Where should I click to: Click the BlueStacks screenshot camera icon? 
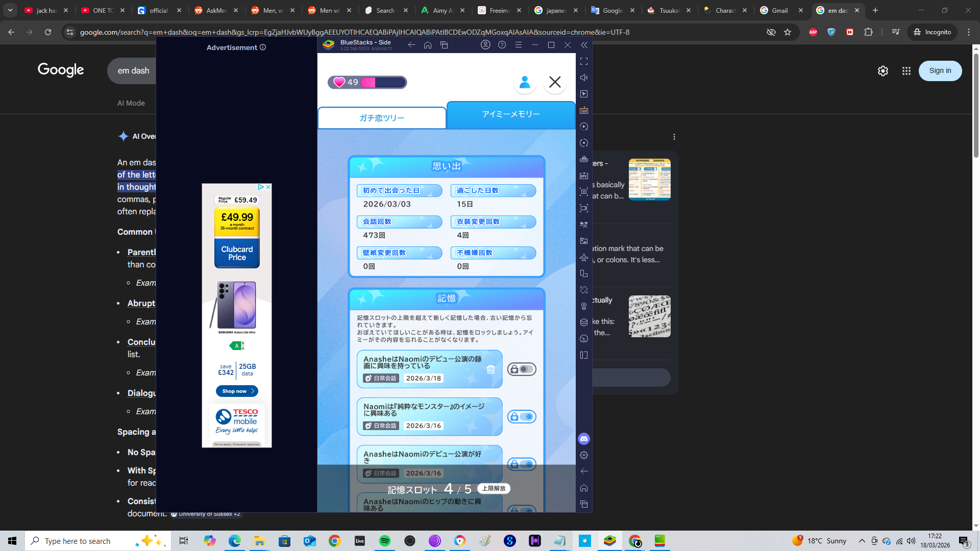pyautogui.click(x=584, y=192)
